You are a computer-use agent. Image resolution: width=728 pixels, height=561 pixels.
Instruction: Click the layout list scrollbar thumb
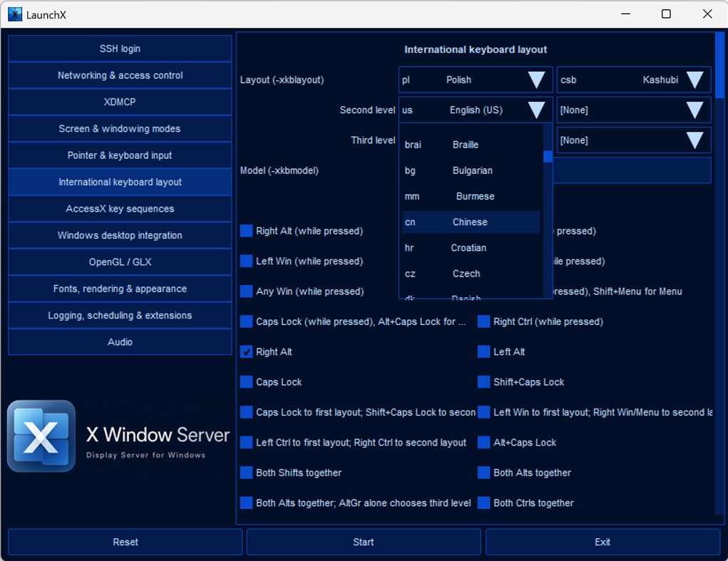[x=548, y=157]
